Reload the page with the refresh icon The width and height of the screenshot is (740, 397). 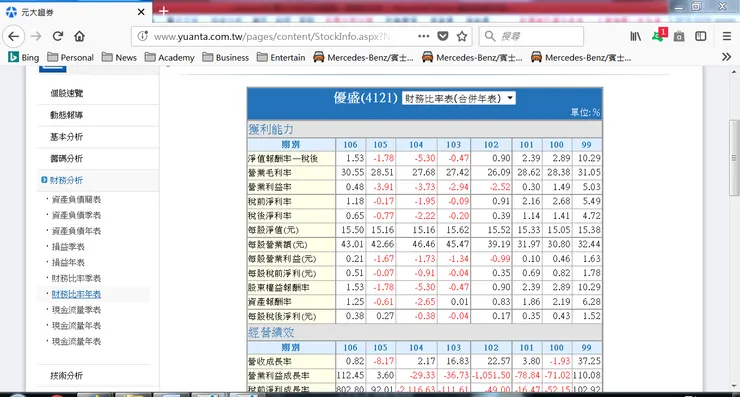pyautogui.click(x=58, y=36)
